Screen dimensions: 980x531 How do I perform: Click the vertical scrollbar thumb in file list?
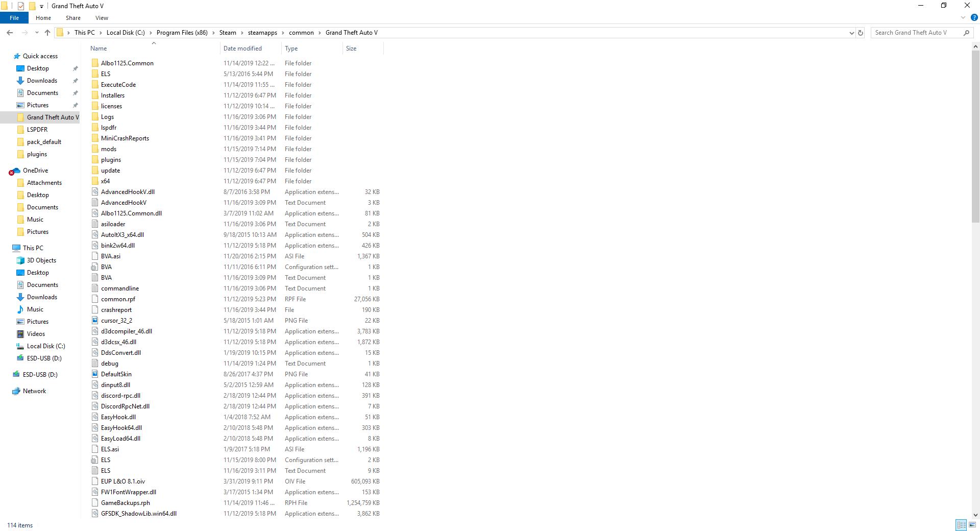point(975,136)
